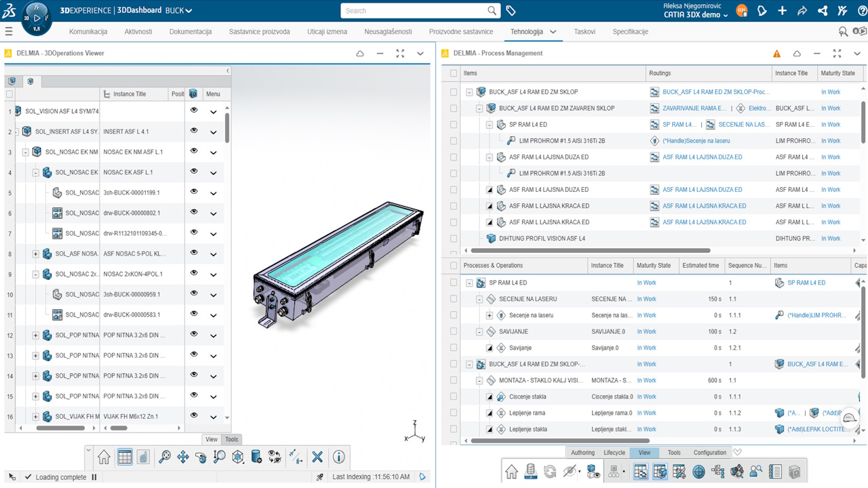This screenshot has height=488, width=868.
Task: Select the pan (four-arrow) tool in viewer
Action: click(x=183, y=457)
